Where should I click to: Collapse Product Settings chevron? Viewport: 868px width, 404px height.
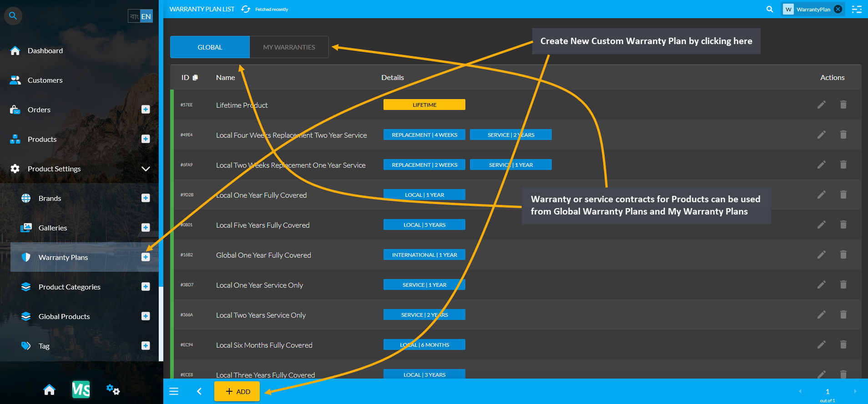(x=146, y=169)
